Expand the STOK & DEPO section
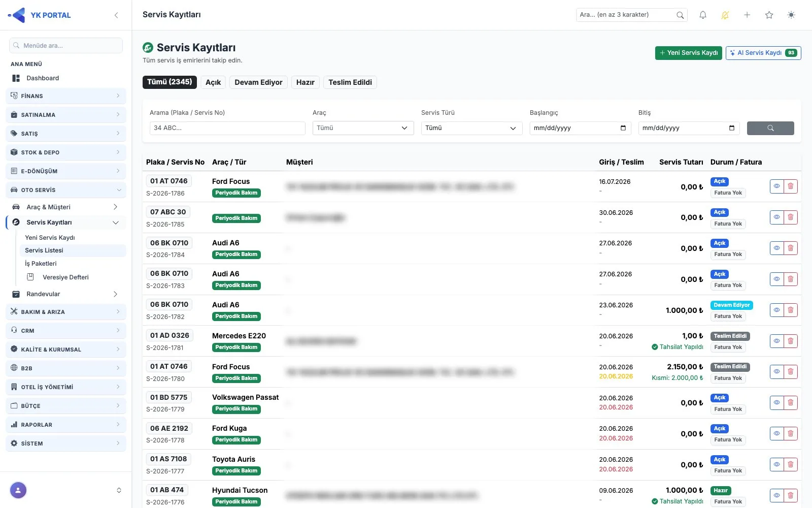812x508 pixels. [66, 152]
